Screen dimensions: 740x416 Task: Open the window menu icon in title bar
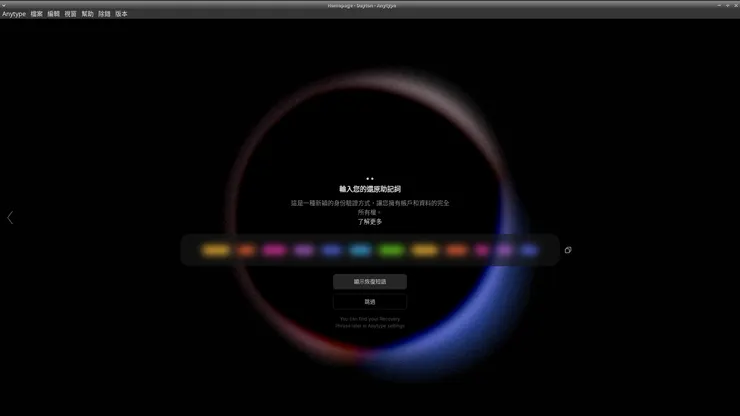point(4,5)
